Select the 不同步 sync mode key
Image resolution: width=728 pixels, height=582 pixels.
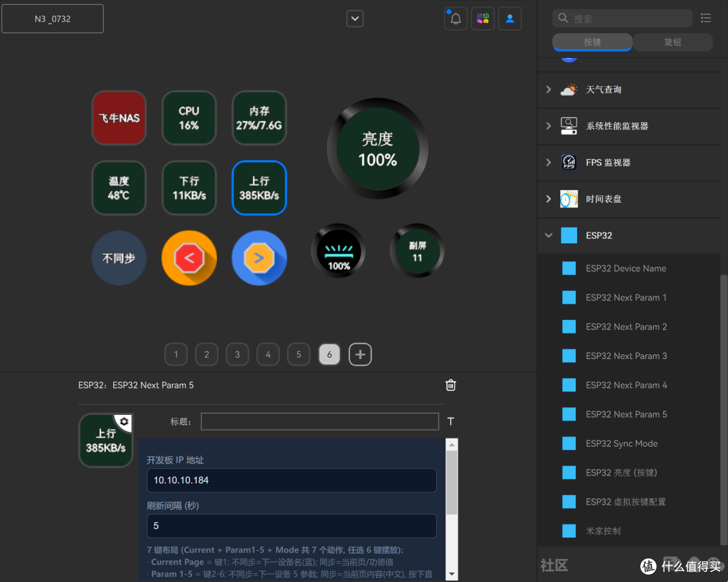click(119, 258)
